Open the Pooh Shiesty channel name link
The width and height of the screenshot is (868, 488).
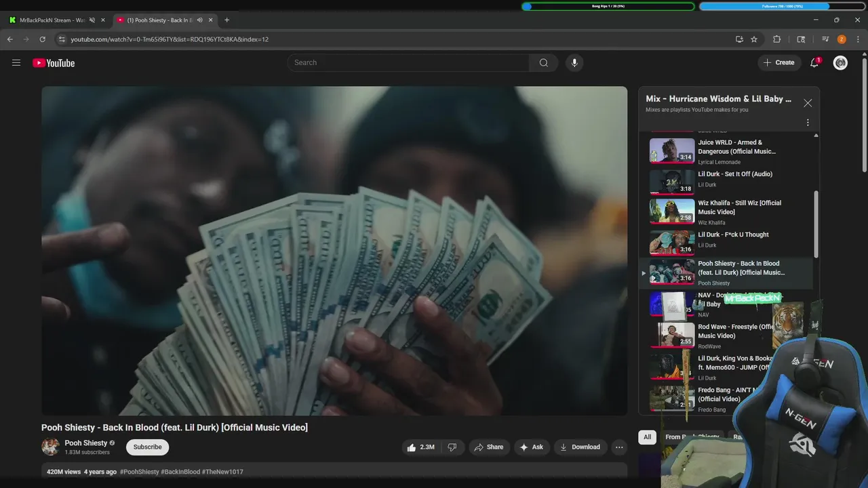[x=86, y=443]
